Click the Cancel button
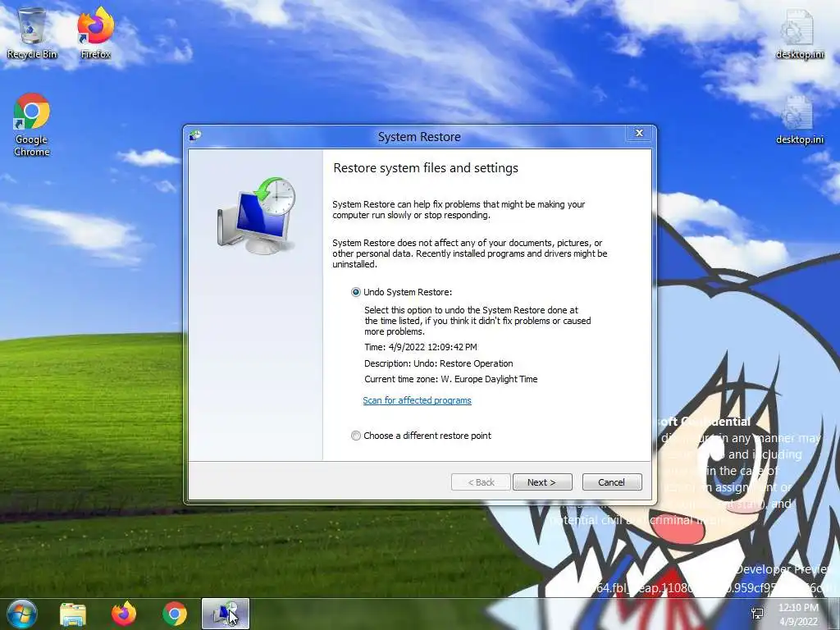840x630 pixels. (612, 482)
